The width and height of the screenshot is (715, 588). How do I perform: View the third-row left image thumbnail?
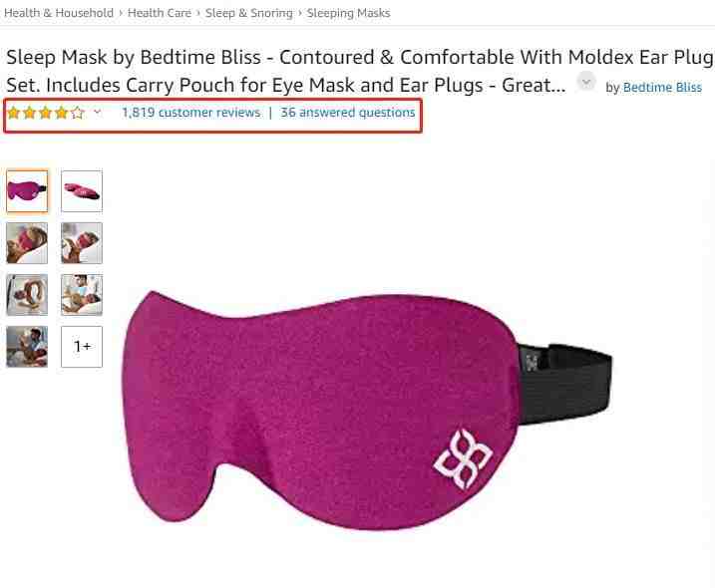(x=27, y=295)
